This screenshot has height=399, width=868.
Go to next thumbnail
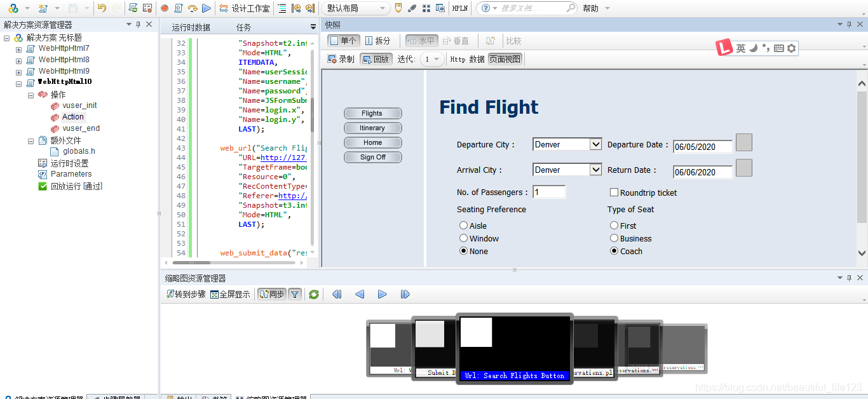coord(382,294)
